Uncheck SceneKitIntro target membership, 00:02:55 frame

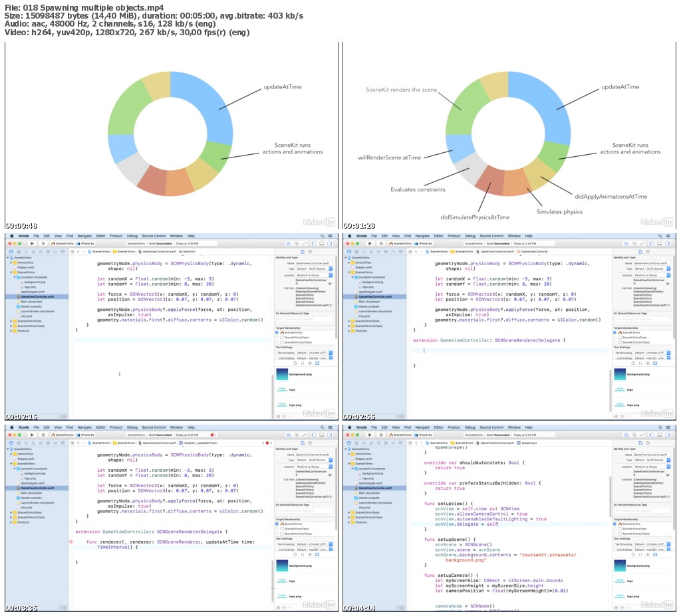coord(614,332)
